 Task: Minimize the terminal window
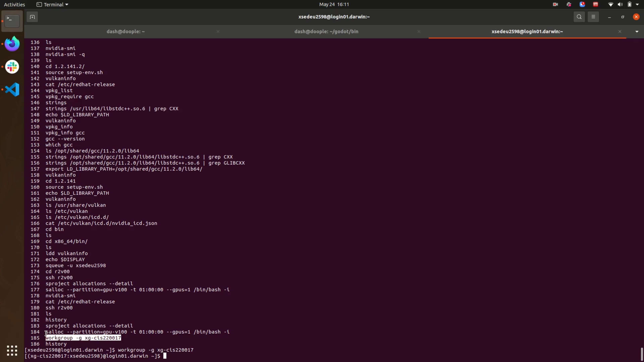point(609,17)
